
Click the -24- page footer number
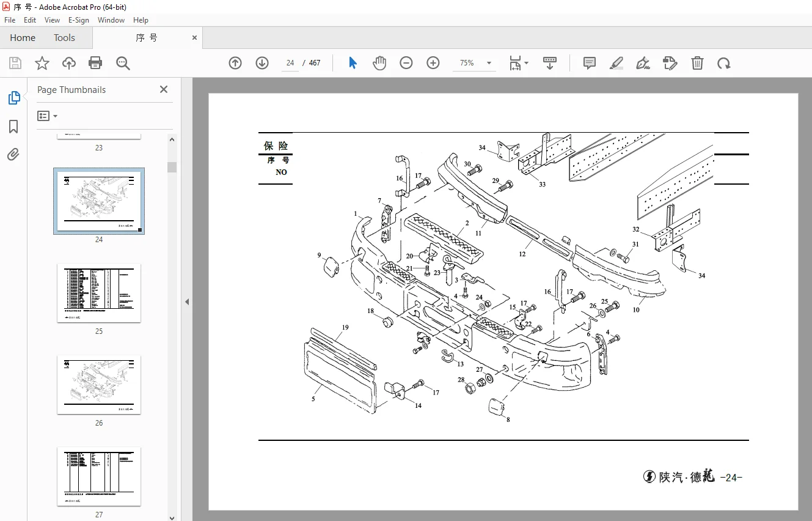point(731,478)
